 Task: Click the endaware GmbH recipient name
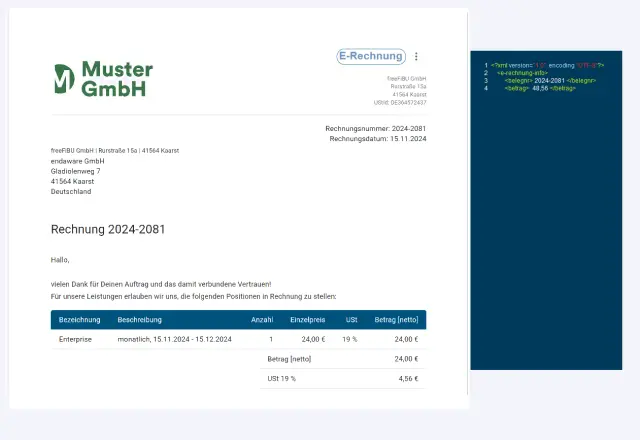coord(78,161)
